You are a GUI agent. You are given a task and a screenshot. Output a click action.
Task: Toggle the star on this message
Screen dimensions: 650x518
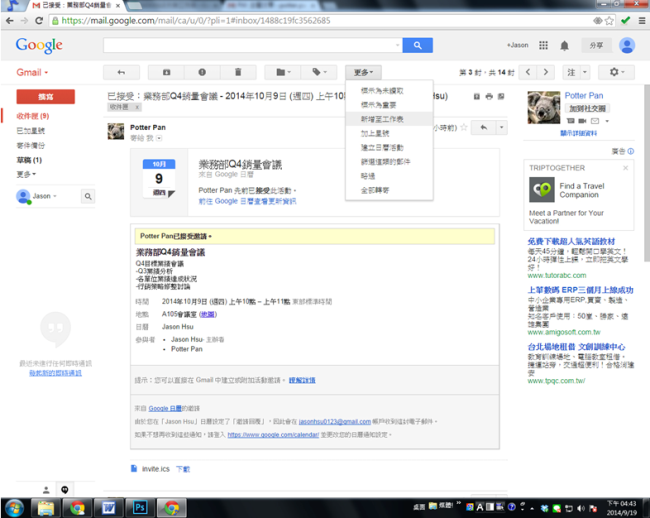click(x=464, y=128)
